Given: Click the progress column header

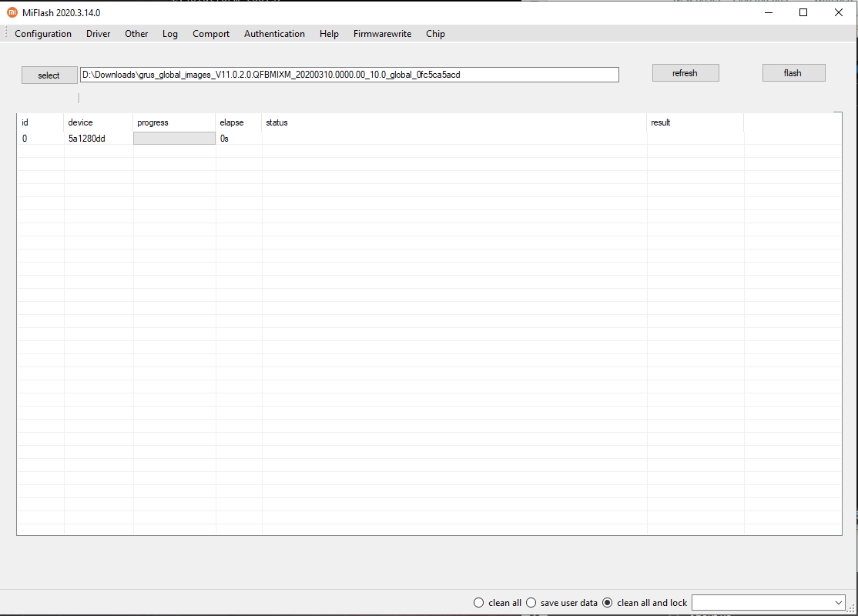Looking at the screenshot, I should click(175, 122).
